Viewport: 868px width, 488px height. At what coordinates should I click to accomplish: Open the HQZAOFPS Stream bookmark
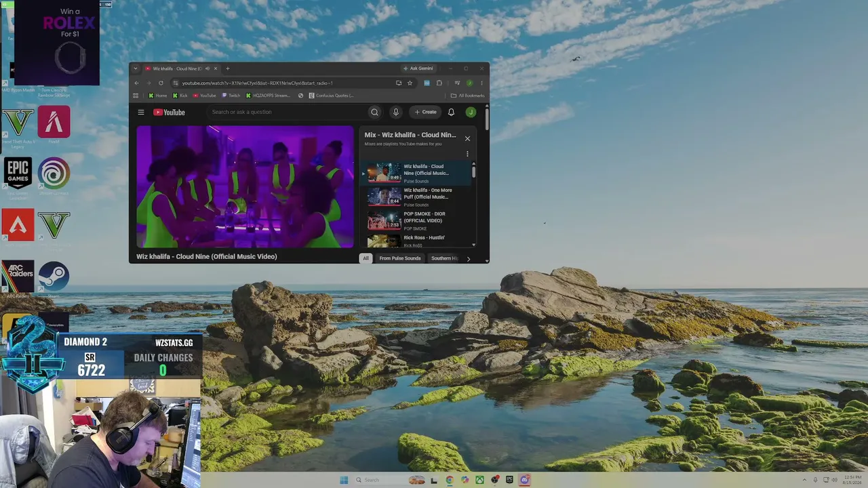point(268,96)
